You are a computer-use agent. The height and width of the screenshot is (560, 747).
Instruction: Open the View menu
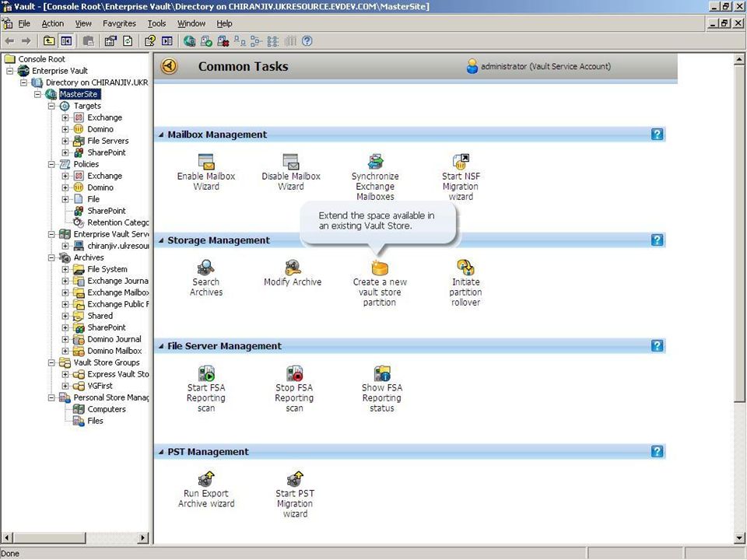tap(83, 23)
